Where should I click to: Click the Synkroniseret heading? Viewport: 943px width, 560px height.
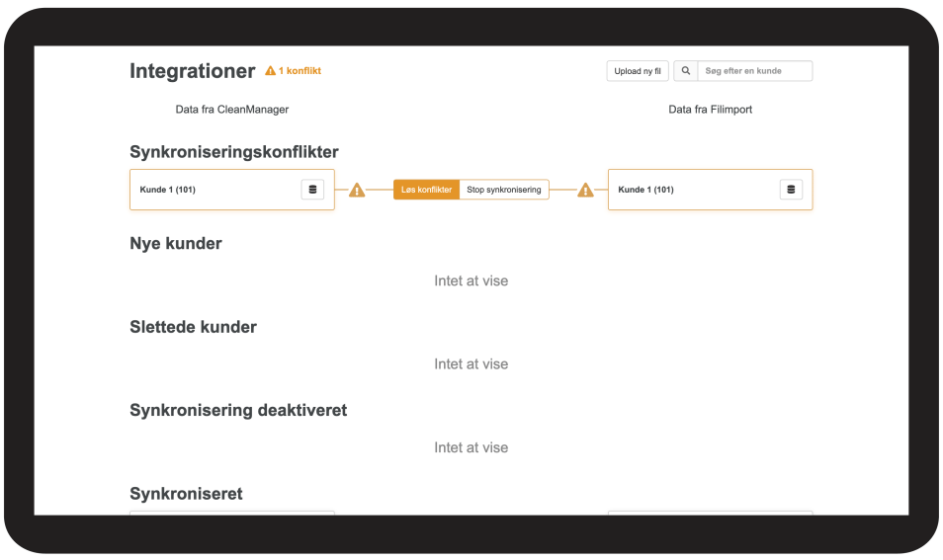pos(186,494)
